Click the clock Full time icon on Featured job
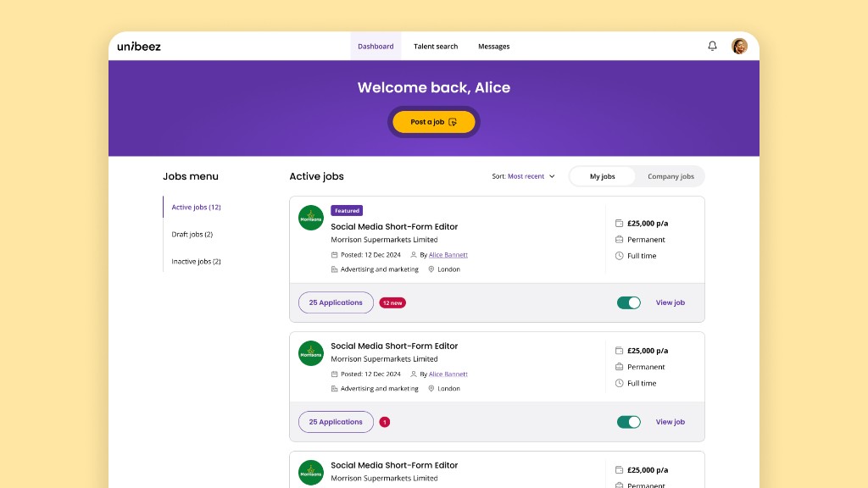 [x=619, y=256]
